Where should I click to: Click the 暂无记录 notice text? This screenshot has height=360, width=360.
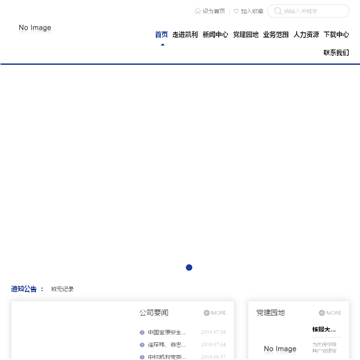click(x=62, y=289)
